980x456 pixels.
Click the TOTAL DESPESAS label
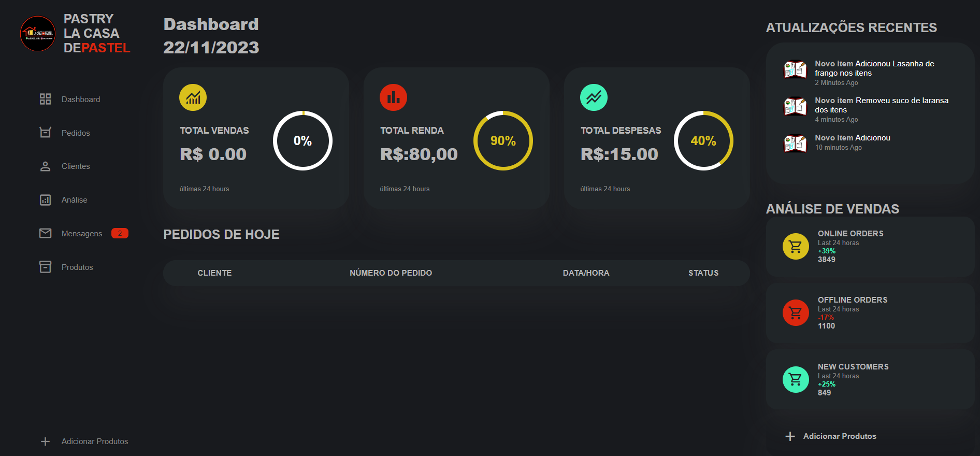click(621, 131)
